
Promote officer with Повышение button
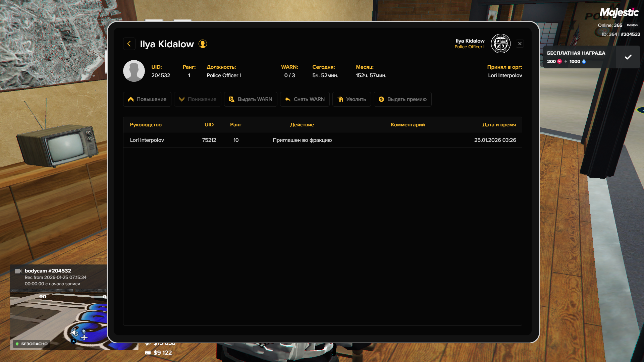point(147,99)
